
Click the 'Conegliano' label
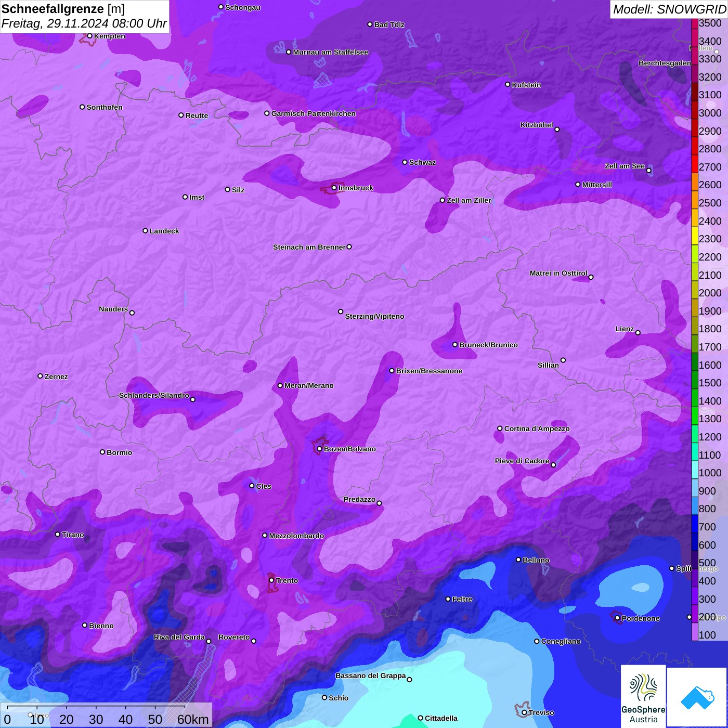[561, 641]
